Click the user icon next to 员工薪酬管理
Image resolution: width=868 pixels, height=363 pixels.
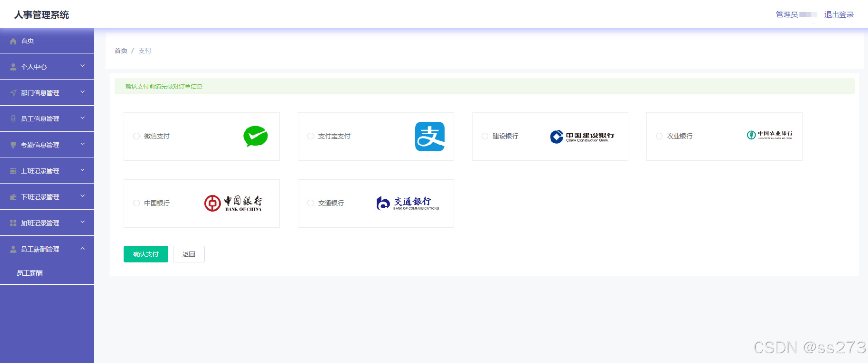tap(13, 249)
